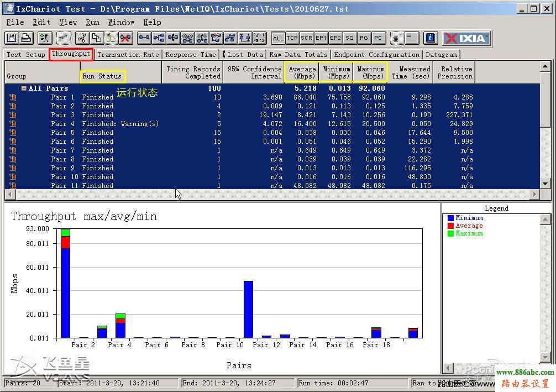Open the Endpoint Configuration tab
This screenshot has height=392, width=556.
(x=376, y=55)
